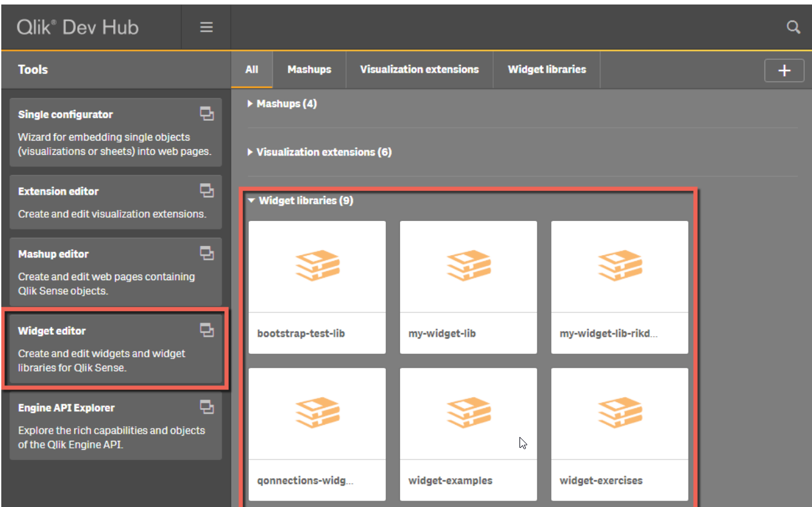
Task: Click the hamburger menu next to Qlik Dev Hub
Action: pyautogui.click(x=206, y=27)
